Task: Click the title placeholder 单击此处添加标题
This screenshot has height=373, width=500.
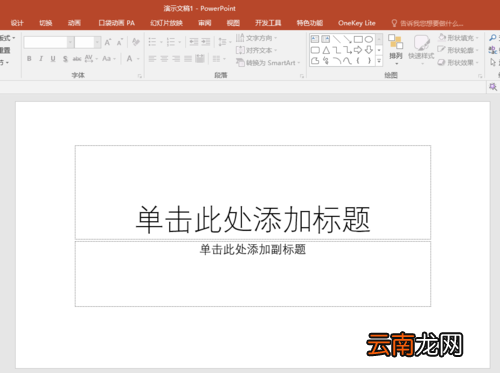Action: (x=253, y=220)
